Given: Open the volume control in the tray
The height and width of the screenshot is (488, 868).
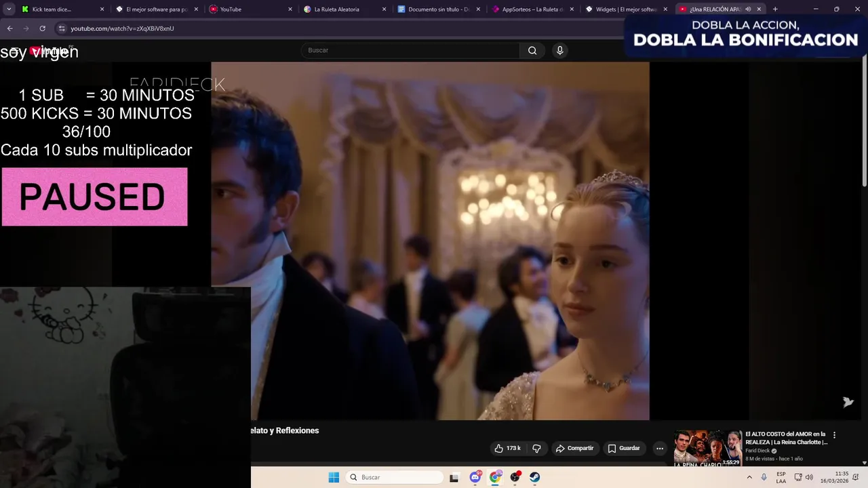Looking at the screenshot, I should tap(809, 477).
